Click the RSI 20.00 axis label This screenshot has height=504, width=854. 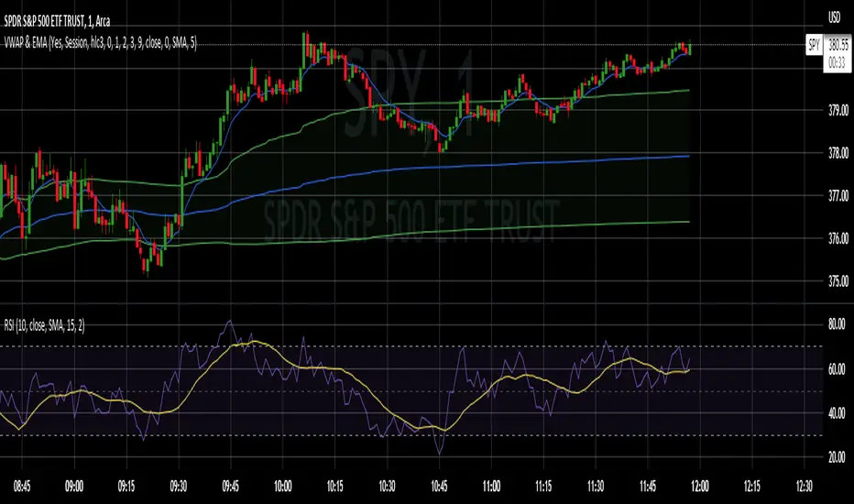(837, 456)
